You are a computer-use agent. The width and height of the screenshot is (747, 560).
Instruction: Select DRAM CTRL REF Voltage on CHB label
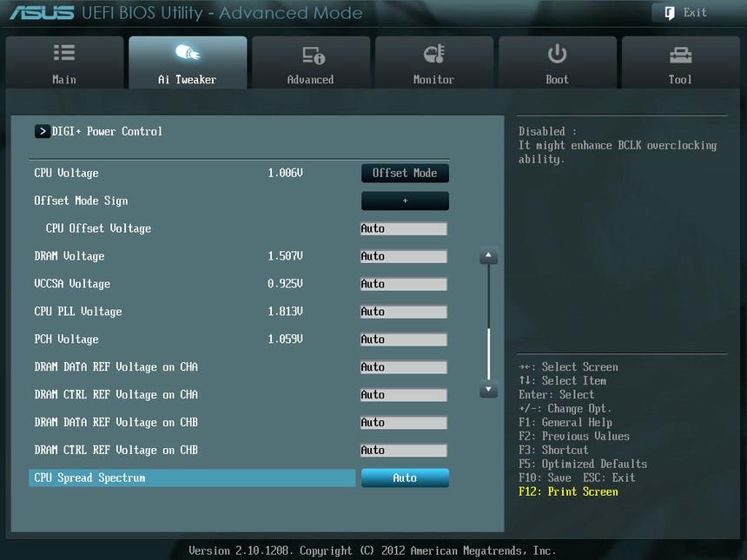[x=116, y=450]
